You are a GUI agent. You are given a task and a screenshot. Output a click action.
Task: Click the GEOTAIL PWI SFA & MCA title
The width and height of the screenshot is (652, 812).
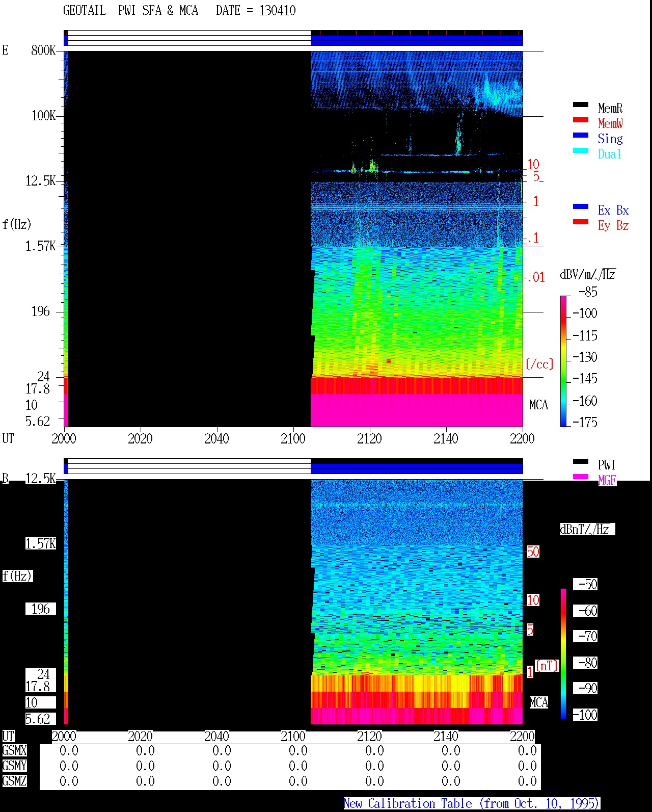click(x=179, y=11)
